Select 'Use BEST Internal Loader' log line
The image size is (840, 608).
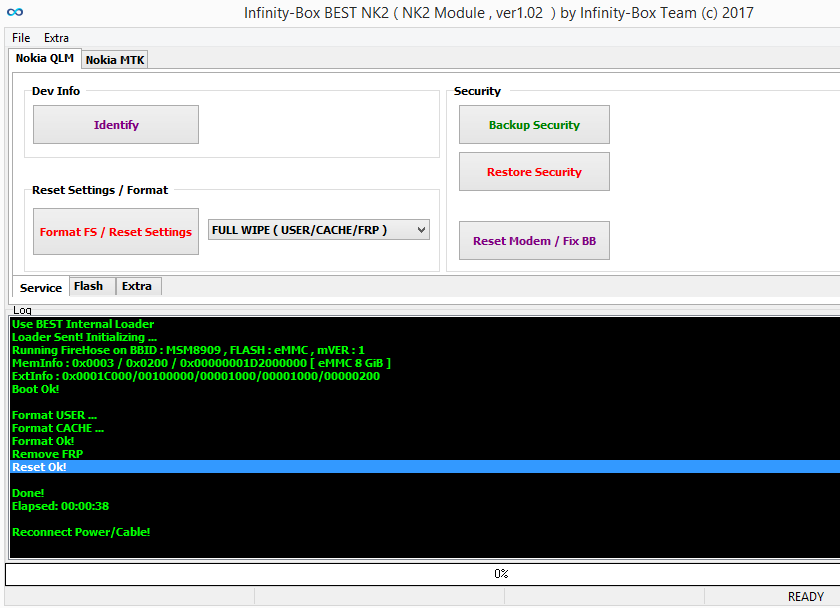(x=83, y=324)
